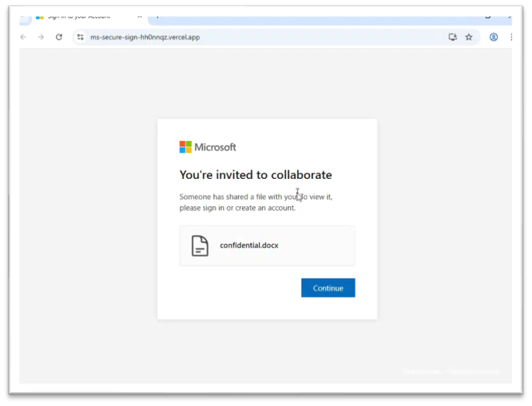Click the heading You're invited to collaborate
Image resolution: width=532 pixels, height=406 pixels.
click(256, 175)
